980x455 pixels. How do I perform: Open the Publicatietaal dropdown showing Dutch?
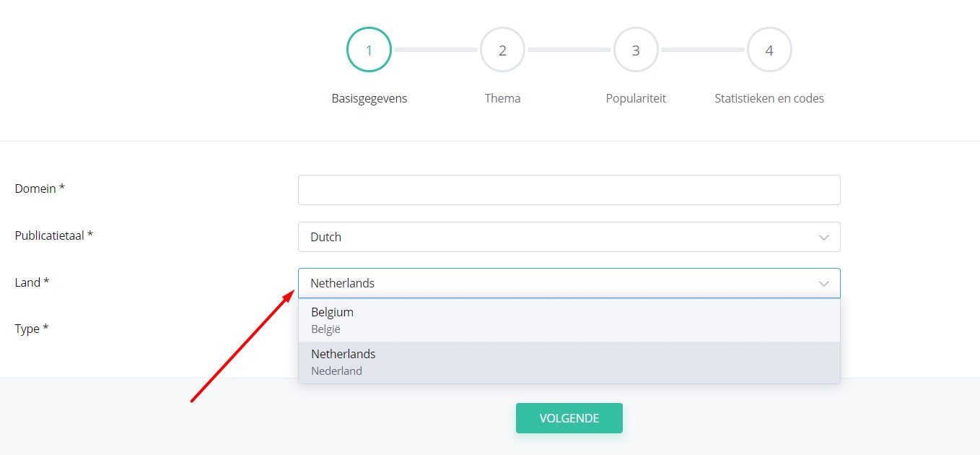pos(556,237)
